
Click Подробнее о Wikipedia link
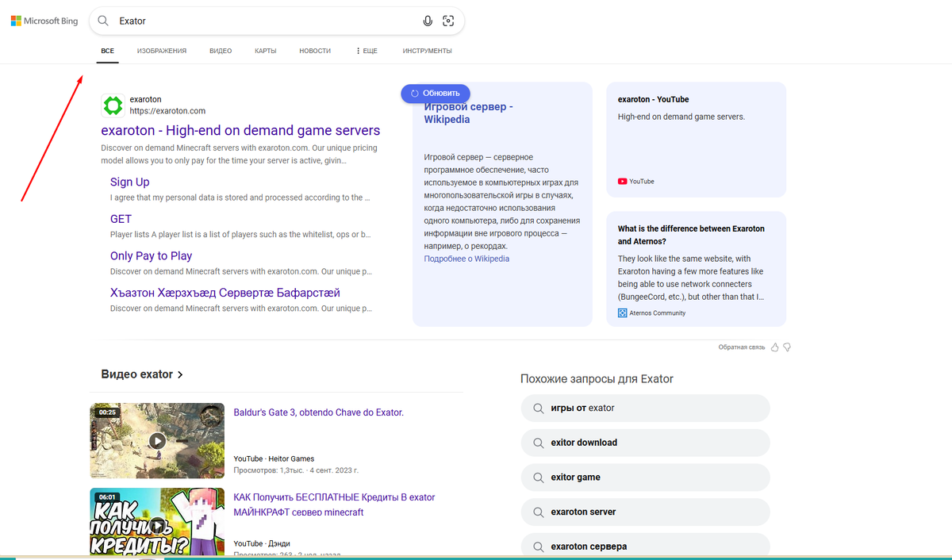click(x=466, y=259)
